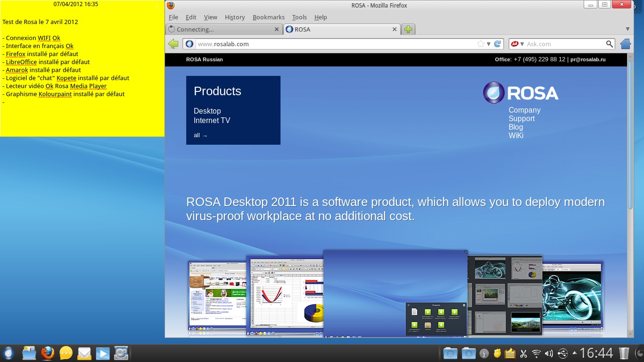Select the image gallery screenshot thumbnail
Viewport: 644px width, 362px height.
pyautogui.click(x=504, y=295)
